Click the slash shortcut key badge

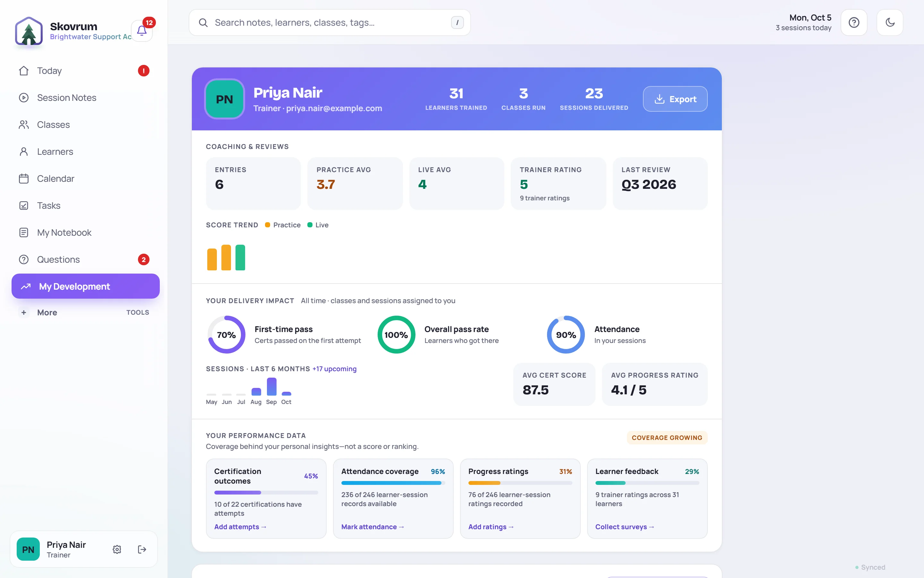click(457, 22)
